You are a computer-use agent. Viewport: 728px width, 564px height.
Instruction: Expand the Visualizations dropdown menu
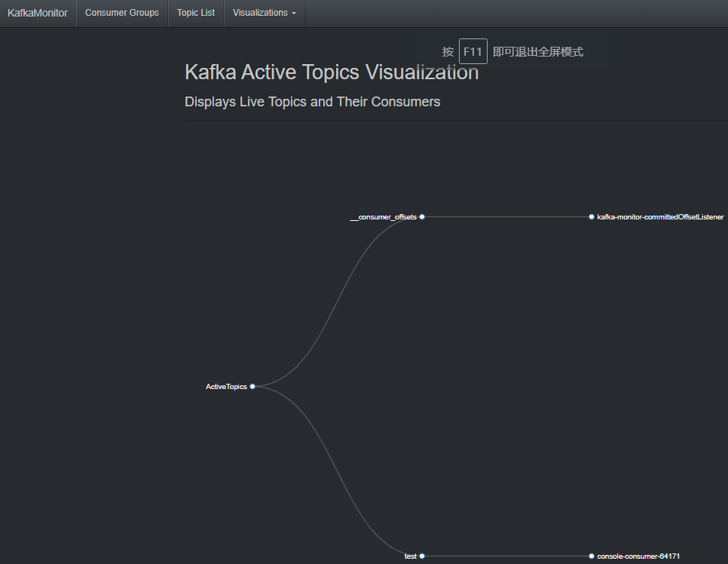point(265,13)
